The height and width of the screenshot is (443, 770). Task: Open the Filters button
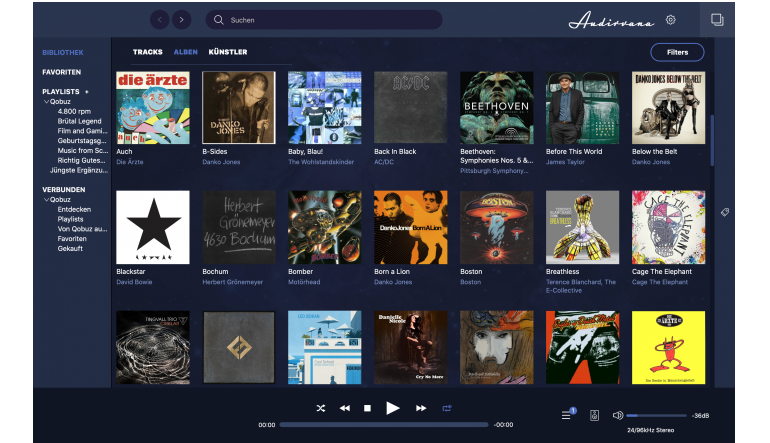pyautogui.click(x=677, y=53)
